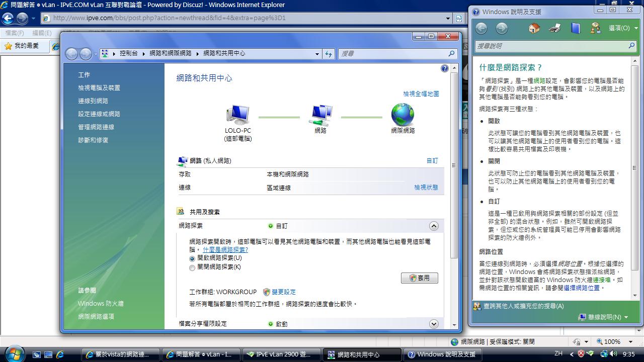Expand the 檔案分享權限設定 section chevron
644x362 pixels.
[434, 324]
